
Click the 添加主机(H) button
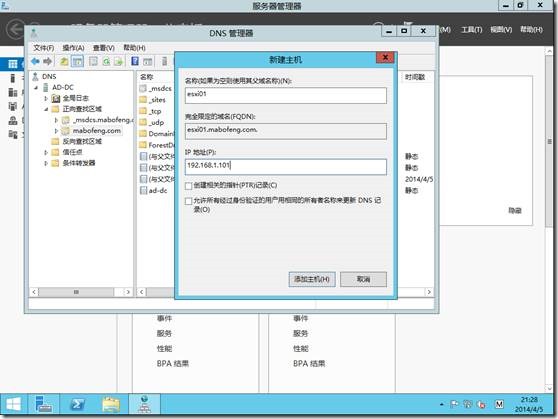312,279
